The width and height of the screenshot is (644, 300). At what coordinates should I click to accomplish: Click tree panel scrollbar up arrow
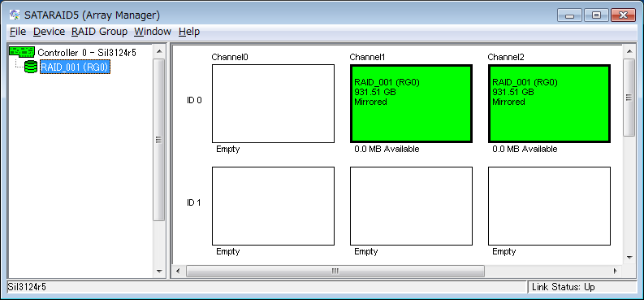point(159,51)
